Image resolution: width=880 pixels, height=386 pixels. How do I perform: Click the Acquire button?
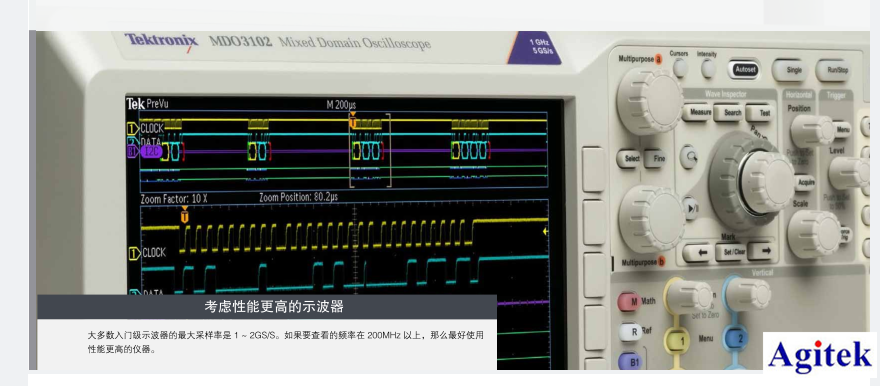(x=804, y=183)
